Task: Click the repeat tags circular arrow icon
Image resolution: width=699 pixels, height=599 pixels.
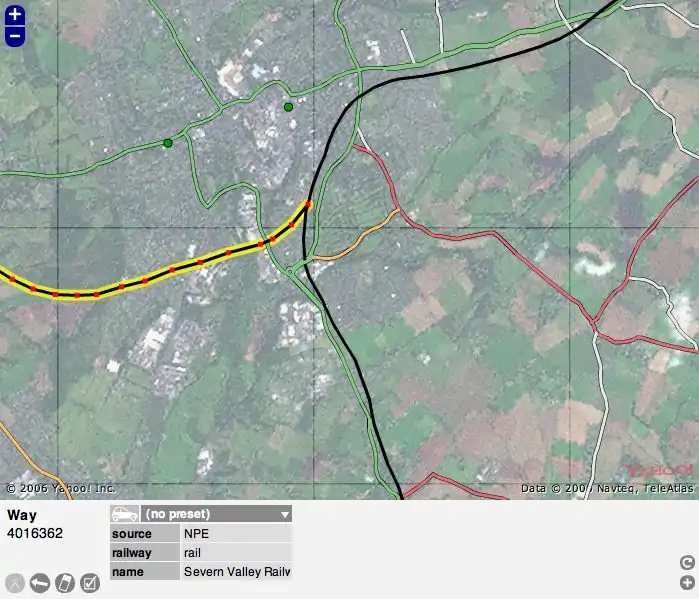Action: [x=687, y=563]
